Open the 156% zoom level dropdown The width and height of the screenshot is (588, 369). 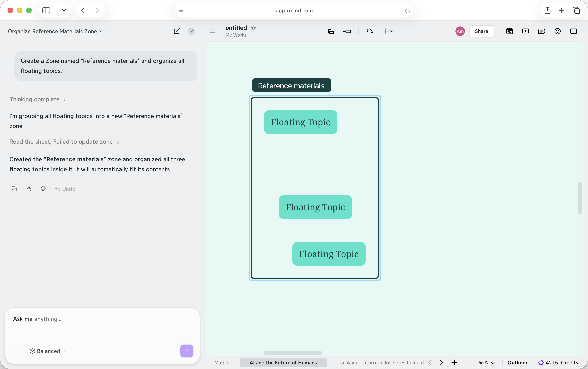click(486, 363)
